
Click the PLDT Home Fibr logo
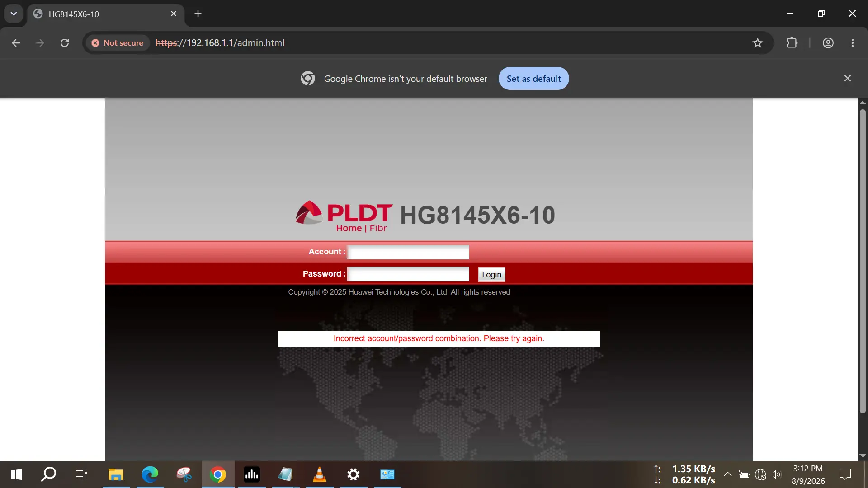[344, 216]
